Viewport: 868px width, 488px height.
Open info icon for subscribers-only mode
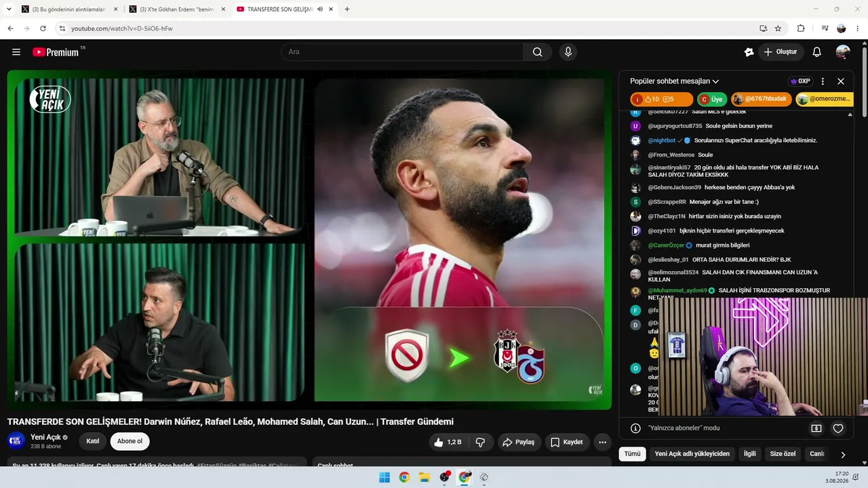(x=635, y=428)
